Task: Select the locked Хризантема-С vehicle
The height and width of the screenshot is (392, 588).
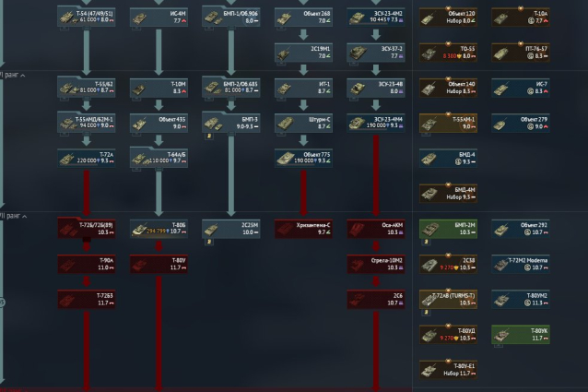Action: [x=303, y=229]
